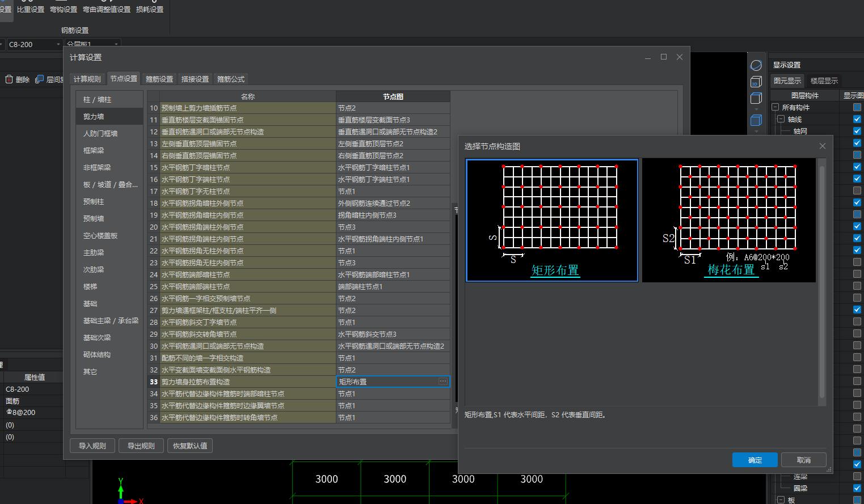This screenshot has width=864, height=504.
Task: Open 弯曲调整值设置 in the ribbon
Action: (107, 10)
